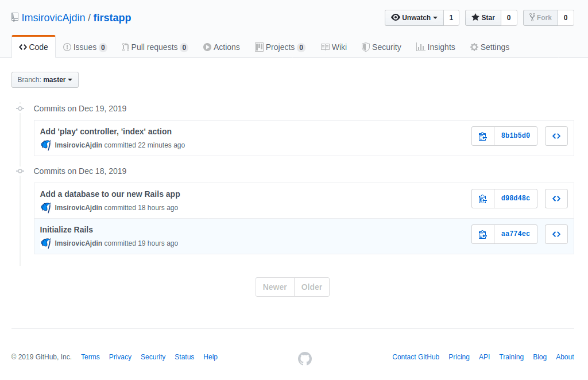Open API link in footer
This screenshot has height=380, width=588.
[x=485, y=357]
